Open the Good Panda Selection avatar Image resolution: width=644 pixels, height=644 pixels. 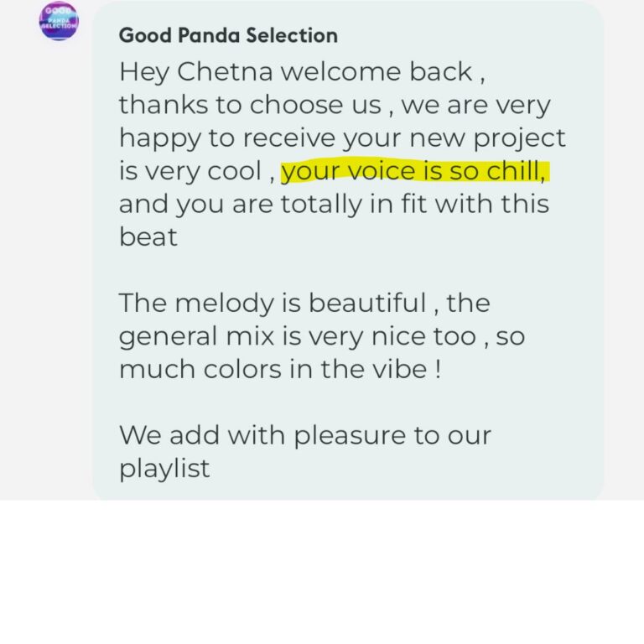[x=59, y=20]
